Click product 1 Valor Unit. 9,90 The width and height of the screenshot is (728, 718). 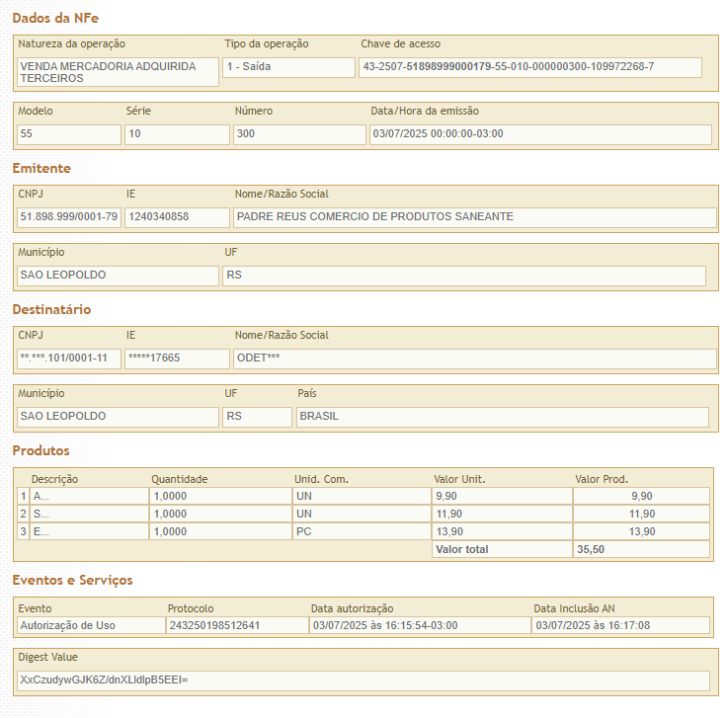[502, 496]
